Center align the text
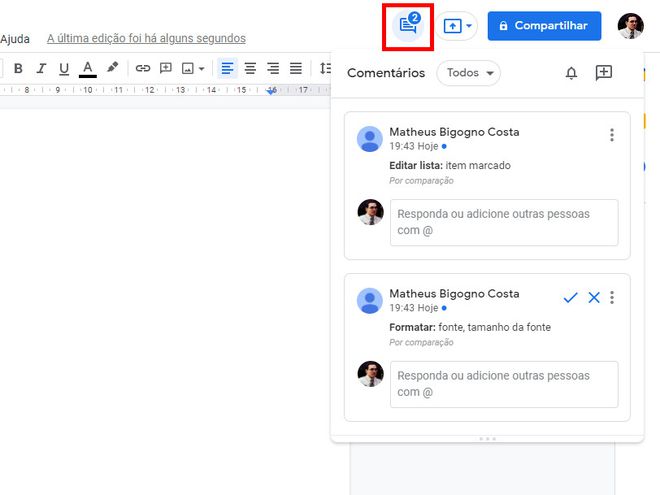This screenshot has width=660, height=495. pyautogui.click(x=250, y=68)
